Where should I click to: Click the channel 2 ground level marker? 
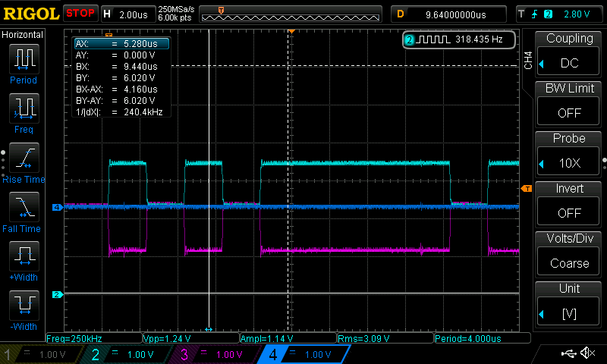pos(58,295)
